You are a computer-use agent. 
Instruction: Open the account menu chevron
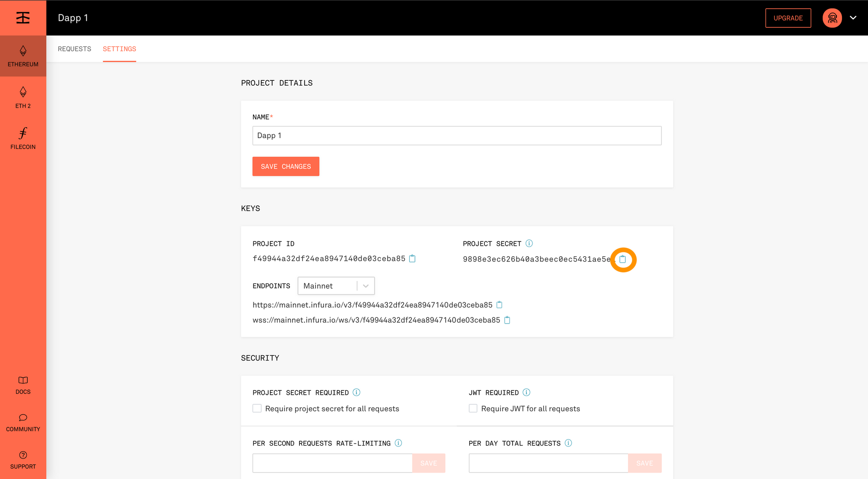coord(853,18)
